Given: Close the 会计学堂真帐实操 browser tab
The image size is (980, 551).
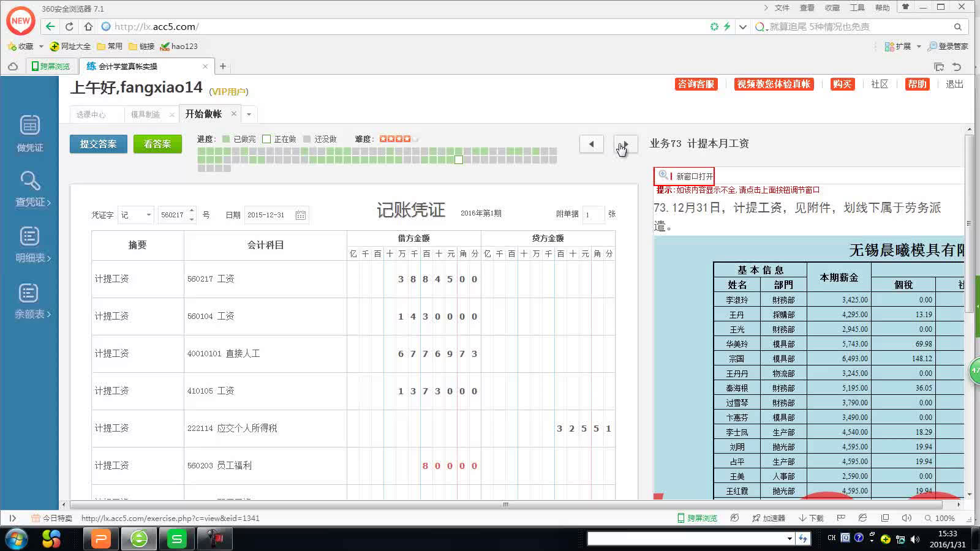Looking at the screenshot, I should [x=205, y=66].
